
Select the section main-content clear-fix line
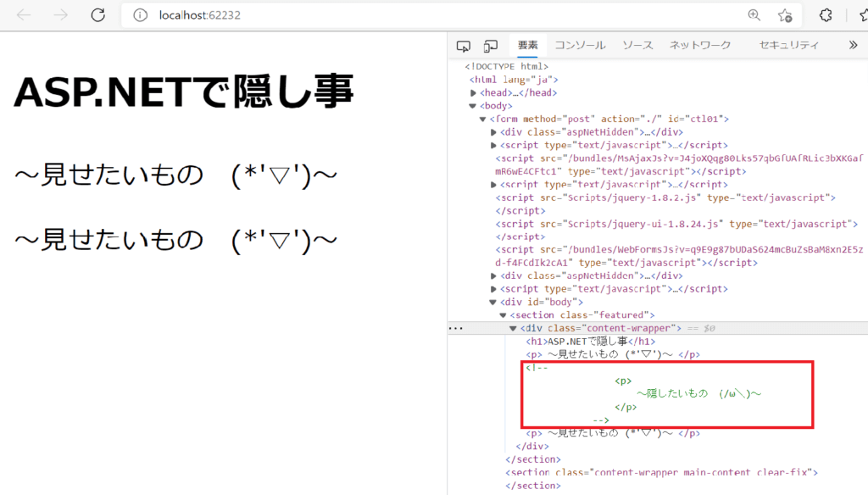tap(661, 473)
